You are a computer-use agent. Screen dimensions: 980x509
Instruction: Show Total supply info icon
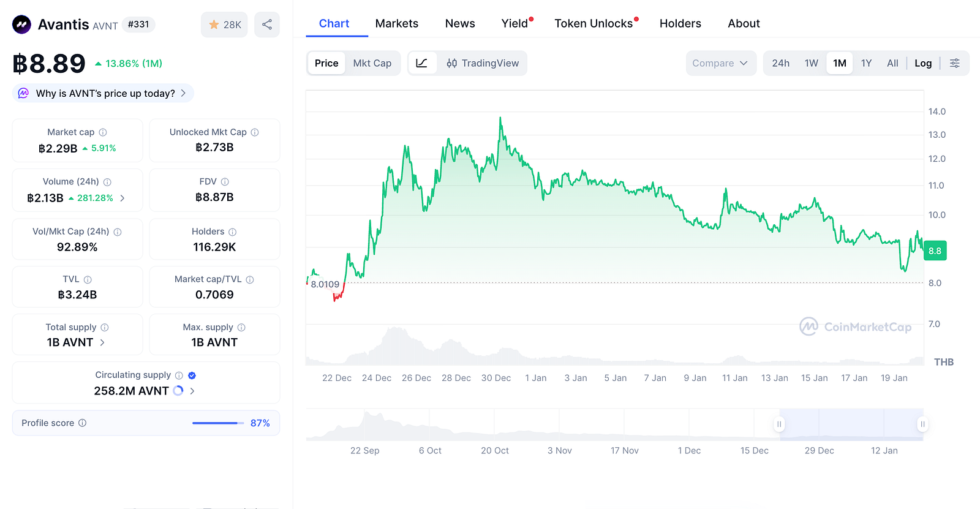[105, 328]
